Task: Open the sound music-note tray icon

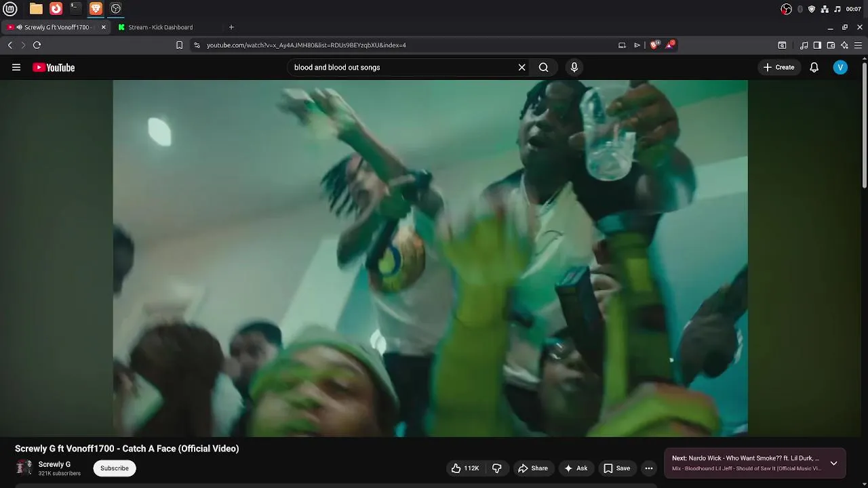Action: click(837, 9)
